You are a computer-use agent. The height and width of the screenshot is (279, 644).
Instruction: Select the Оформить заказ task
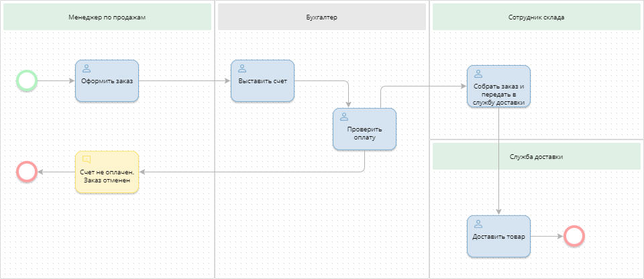[107, 81]
